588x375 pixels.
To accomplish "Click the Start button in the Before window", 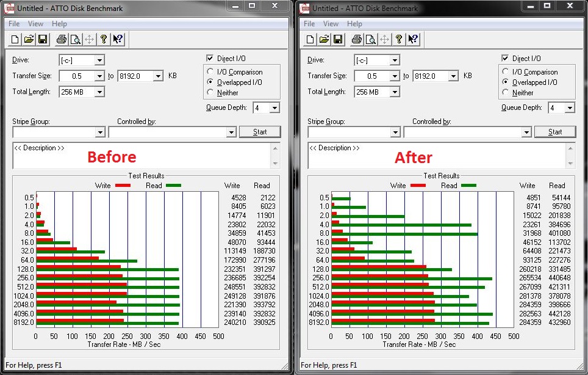I will 260,132.
